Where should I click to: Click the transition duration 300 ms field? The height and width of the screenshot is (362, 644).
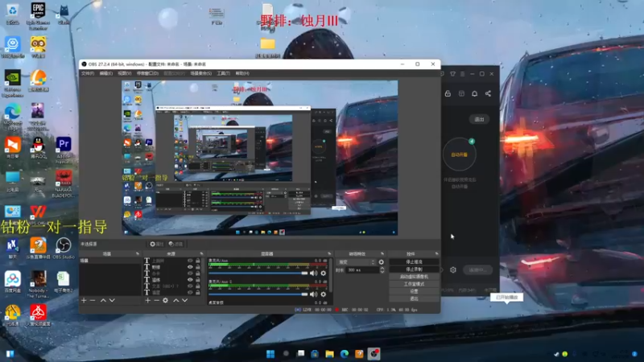pos(363,270)
